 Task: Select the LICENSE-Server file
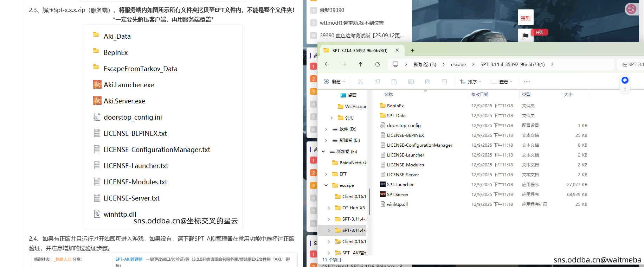(x=399, y=174)
